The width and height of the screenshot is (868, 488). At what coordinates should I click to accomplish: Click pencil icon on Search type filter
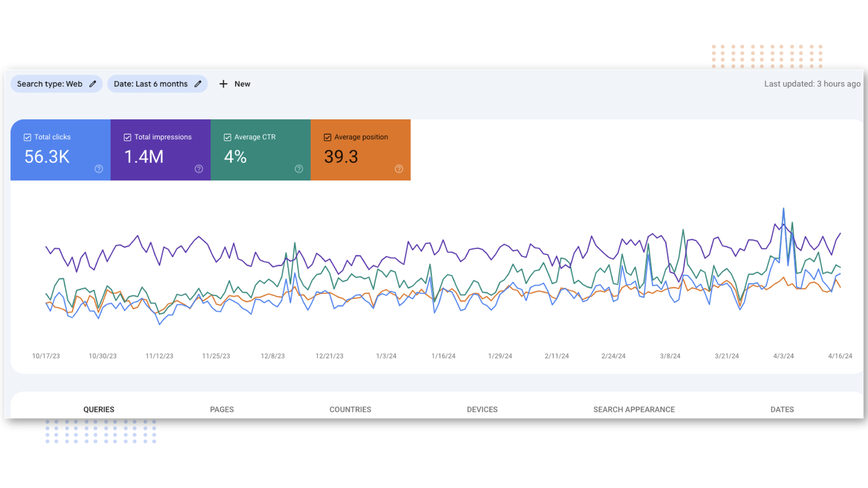click(x=93, y=84)
